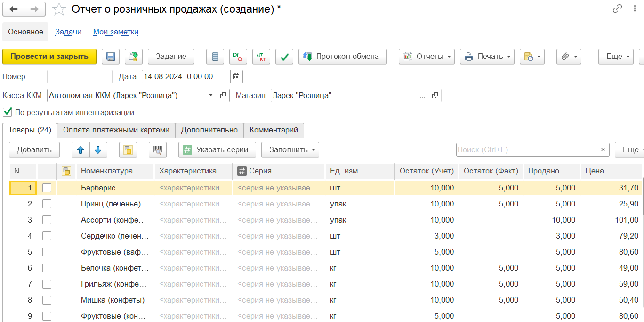Click Провести и закрыть button
This screenshot has width=644, height=322.
pyautogui.click(x=49, y=57)
